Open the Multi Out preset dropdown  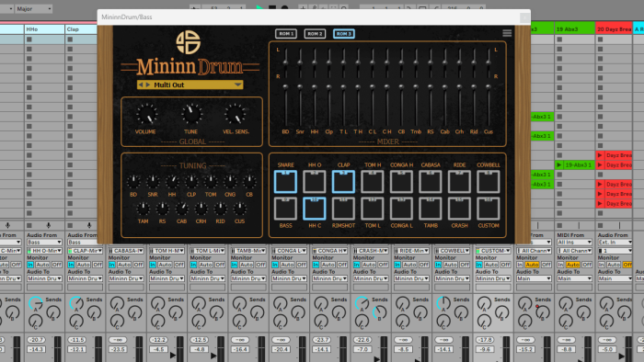coord(237,85)
